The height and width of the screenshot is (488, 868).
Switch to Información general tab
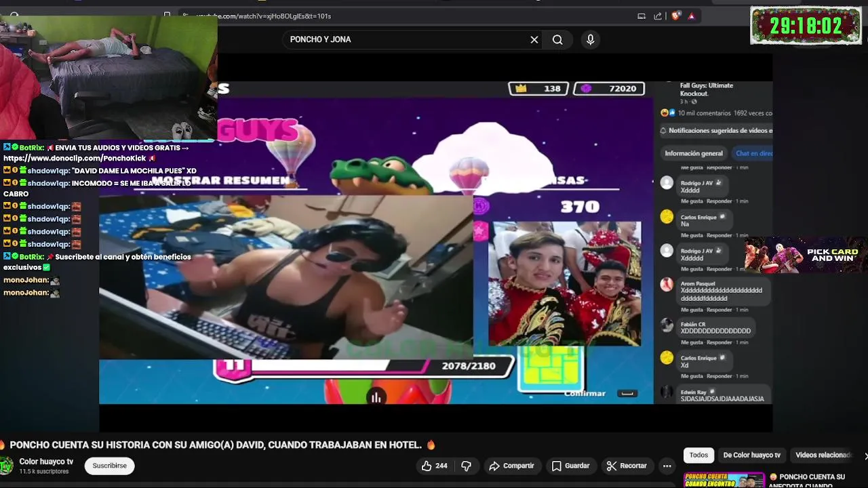[694, 153]
